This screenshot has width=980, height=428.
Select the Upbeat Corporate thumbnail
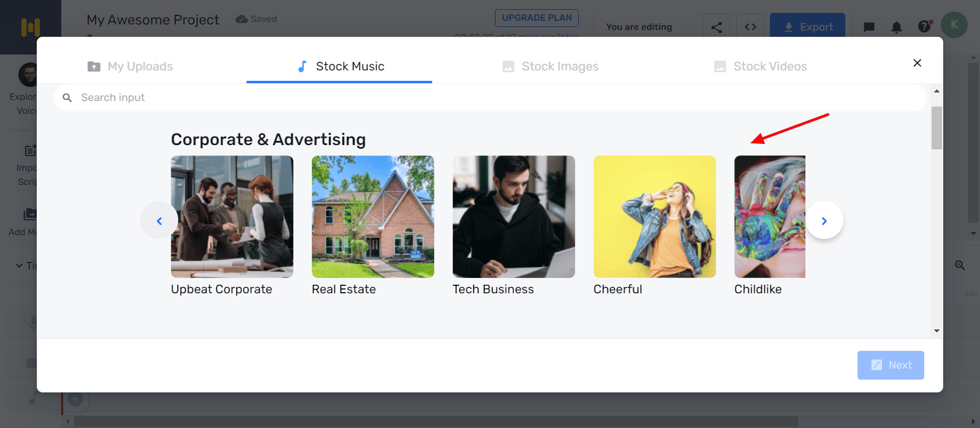pyautogui.click(x=232, y=217)
